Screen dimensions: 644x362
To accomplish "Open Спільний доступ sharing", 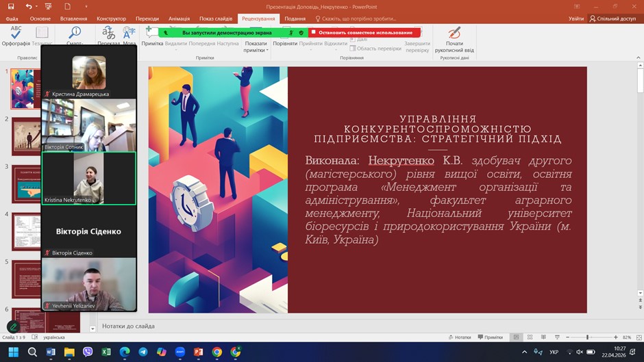I will coord(612,18).
